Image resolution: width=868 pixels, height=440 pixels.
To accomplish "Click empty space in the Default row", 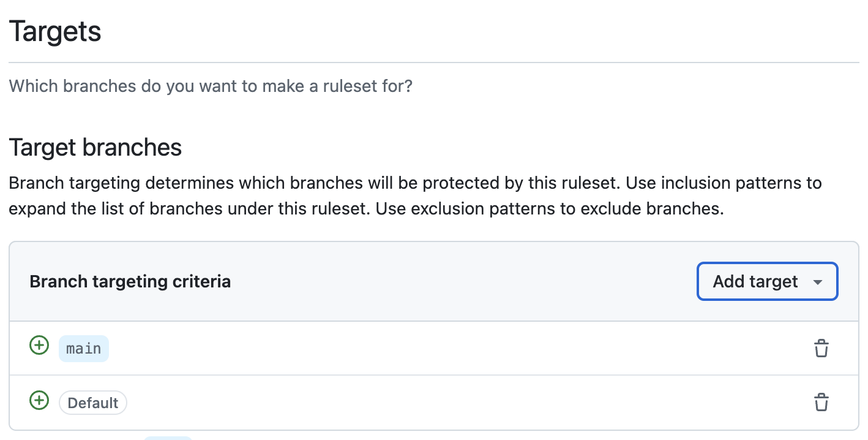I will click(428, 403).
